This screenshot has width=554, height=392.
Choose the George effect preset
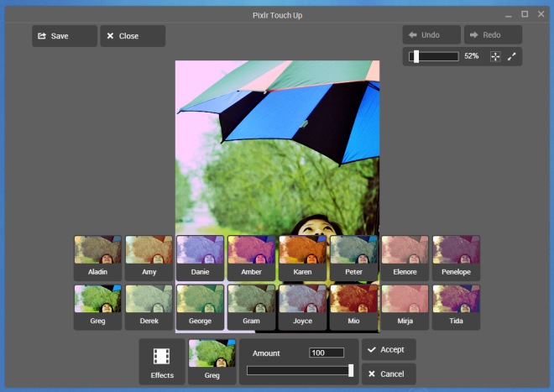coord(201,306)
